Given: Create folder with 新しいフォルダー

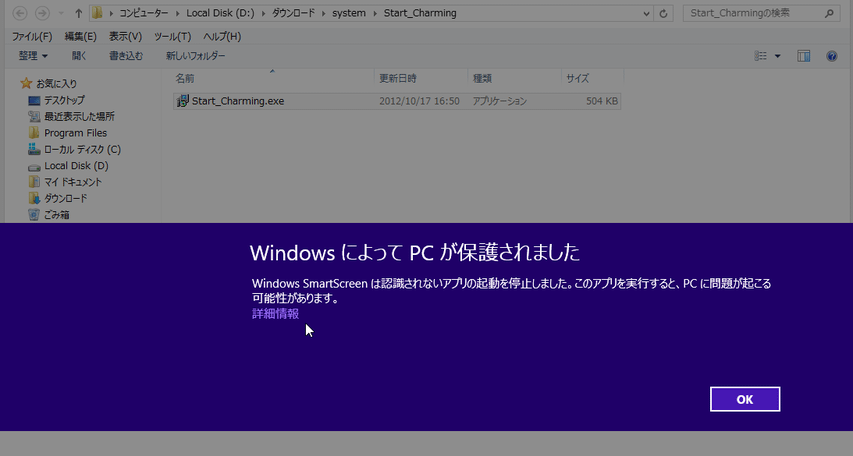Looking at the screenshot, I should click(195, 56).
